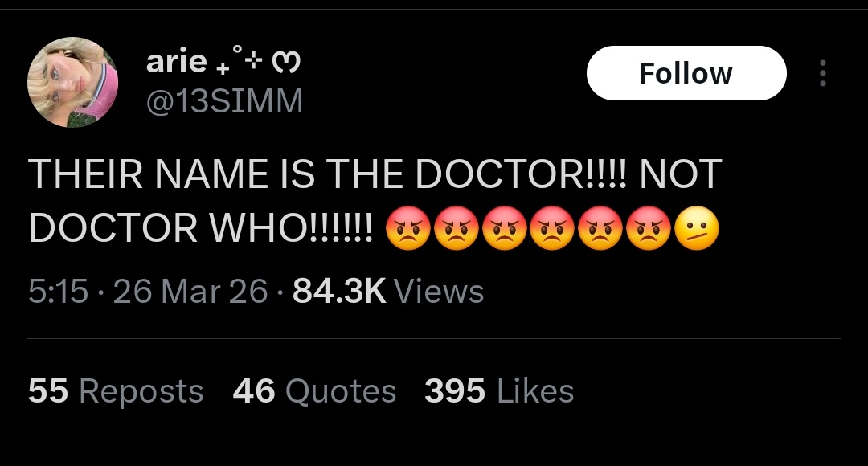Viewport: 868px width, 466px height.
Task: Click the @13SIMM handle
Action: click(224, 101)
